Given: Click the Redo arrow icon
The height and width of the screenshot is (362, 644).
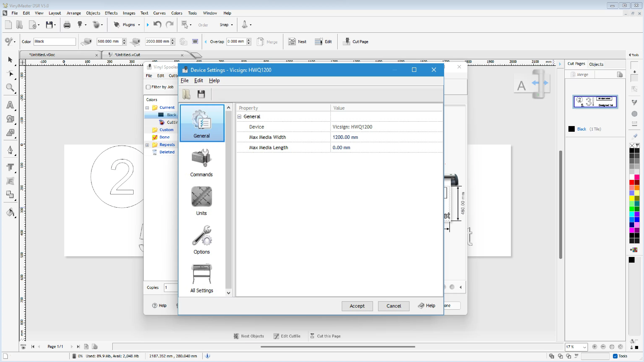Looking at the screenshot, I should 170,25.
